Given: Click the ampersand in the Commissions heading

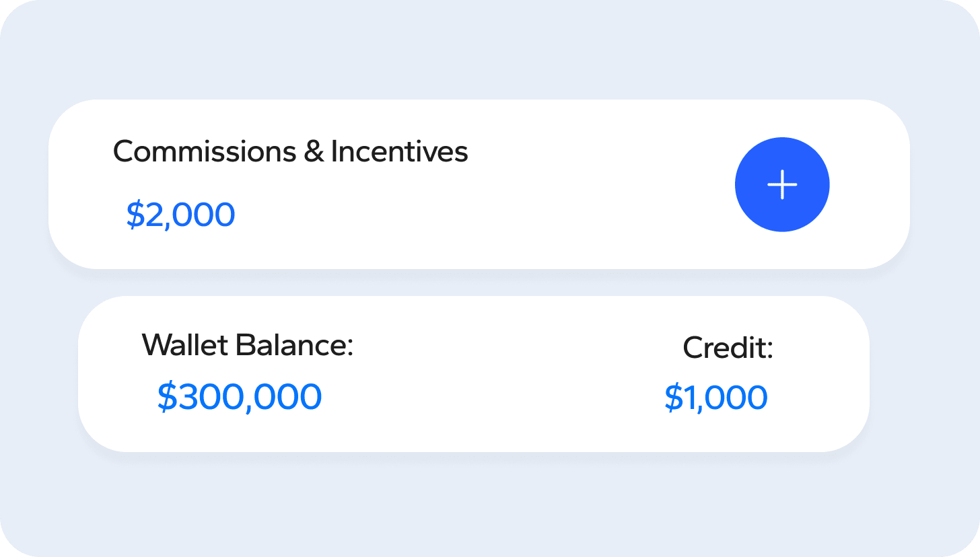Looking at the screenshot, I should coord(314,152).
